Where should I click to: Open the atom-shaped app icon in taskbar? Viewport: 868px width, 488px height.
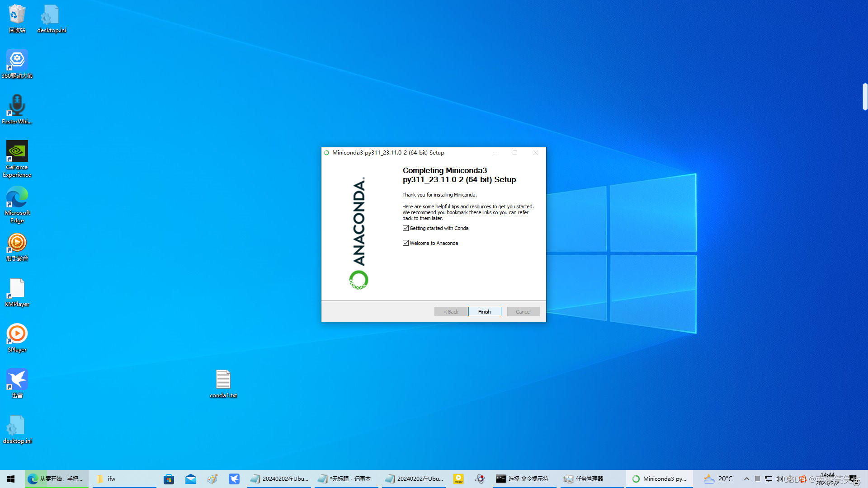point(480,479)
